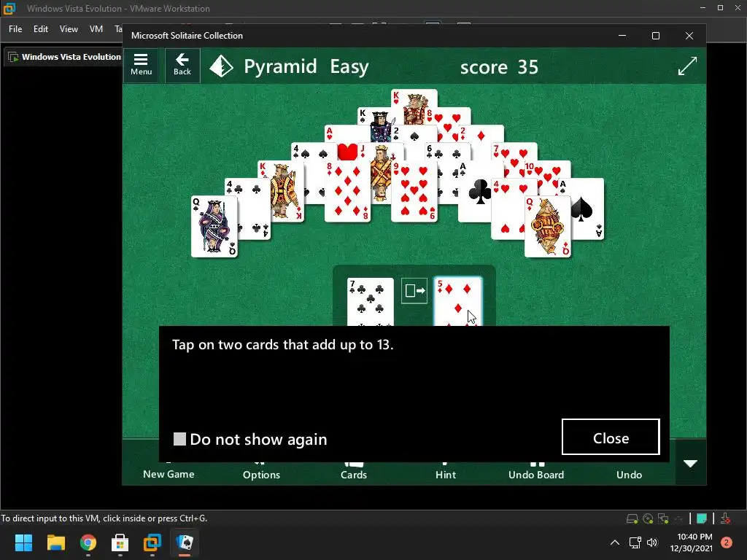Select the Queen of diamonds pyramid card

click(x=547, y=227)
